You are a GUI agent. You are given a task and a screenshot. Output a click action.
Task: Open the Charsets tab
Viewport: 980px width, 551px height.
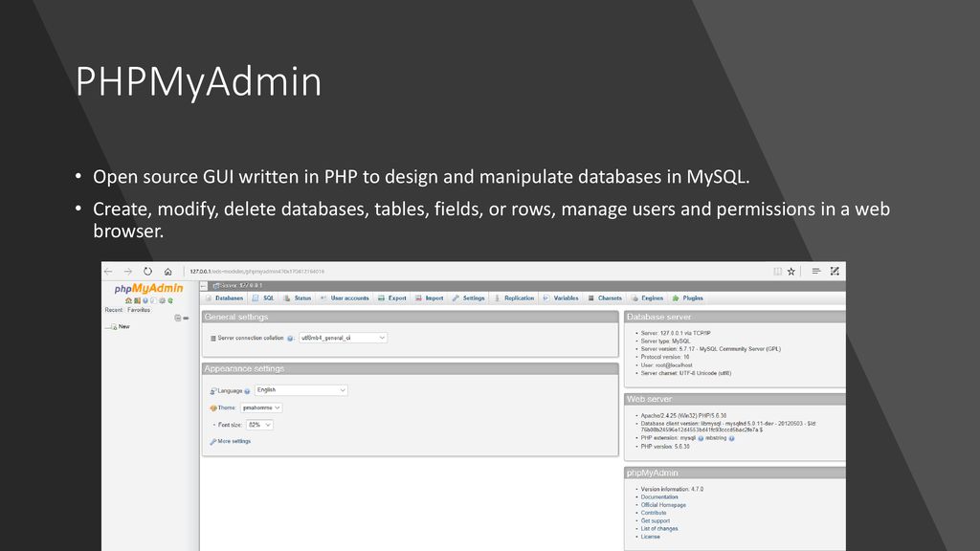tap(605, 298)
